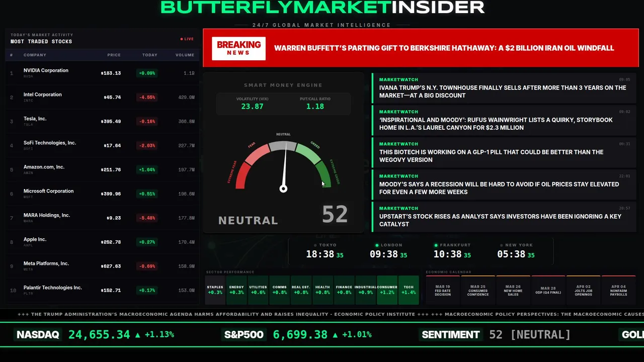Click MARA's -5.48% change badge
The image size is (644, 362).
147,218
